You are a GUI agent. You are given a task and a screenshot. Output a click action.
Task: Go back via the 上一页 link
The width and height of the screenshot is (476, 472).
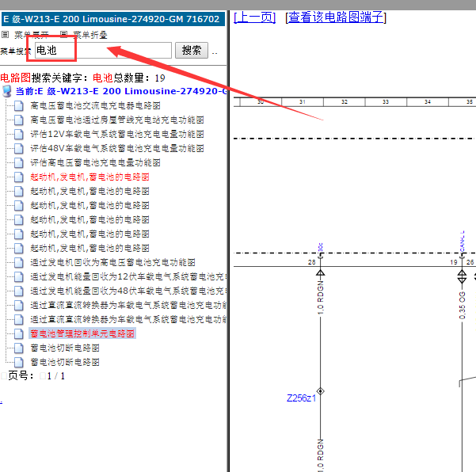(x=255, y=17)
